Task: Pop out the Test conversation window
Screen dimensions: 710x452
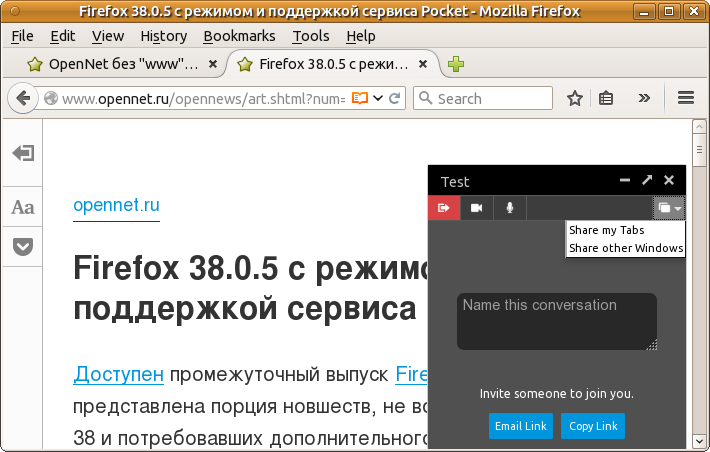Action: [647, 180]
